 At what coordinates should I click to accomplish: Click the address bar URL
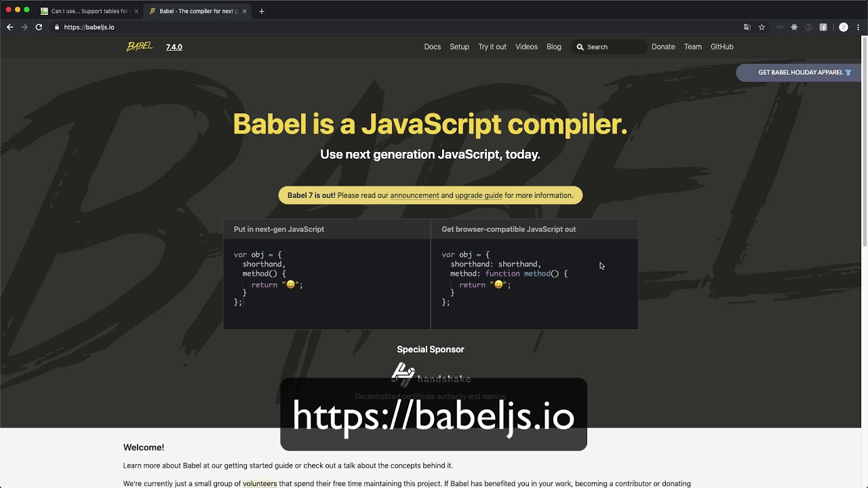89,27
